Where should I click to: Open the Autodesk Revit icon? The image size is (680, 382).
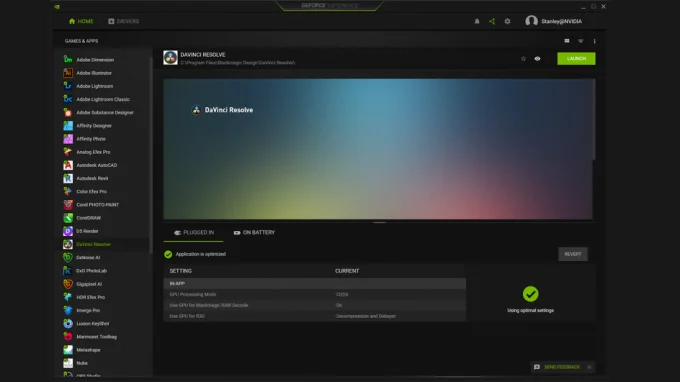tap(68, 178)
